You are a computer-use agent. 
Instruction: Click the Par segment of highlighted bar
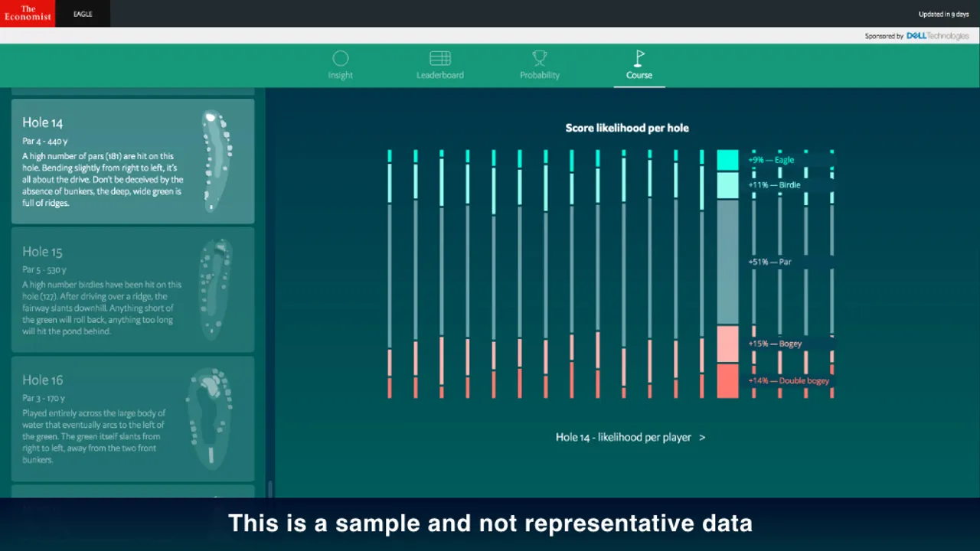coord(727,262)
